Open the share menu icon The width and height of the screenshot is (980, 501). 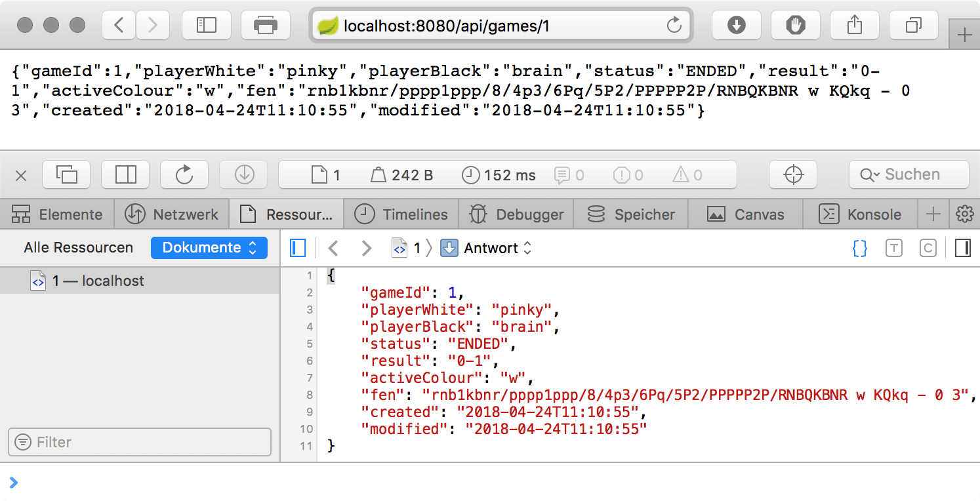[854, 26]
